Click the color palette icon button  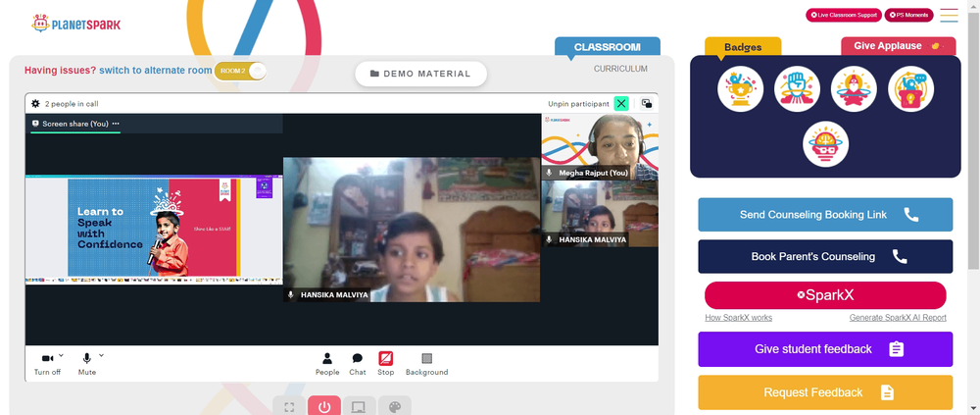[394, 407]
